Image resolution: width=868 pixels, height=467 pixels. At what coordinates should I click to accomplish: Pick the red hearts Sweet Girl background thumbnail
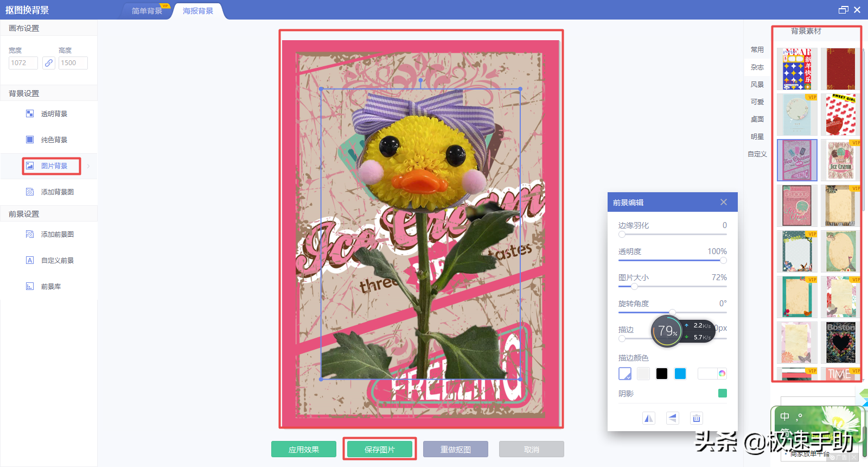pos(840,115)
